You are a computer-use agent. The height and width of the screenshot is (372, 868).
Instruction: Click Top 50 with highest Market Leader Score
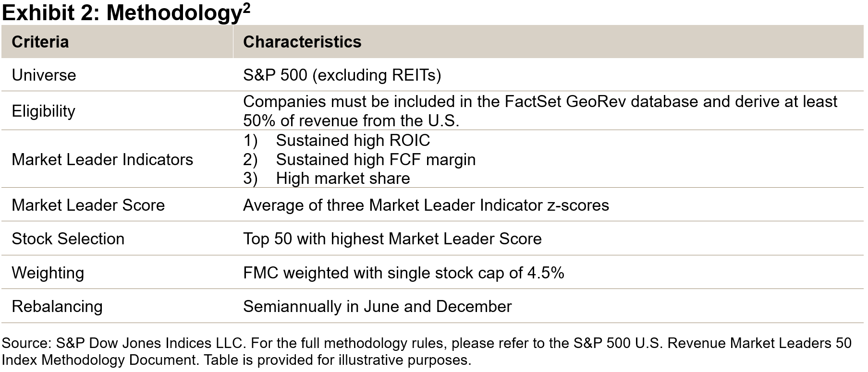pos(392,239)
